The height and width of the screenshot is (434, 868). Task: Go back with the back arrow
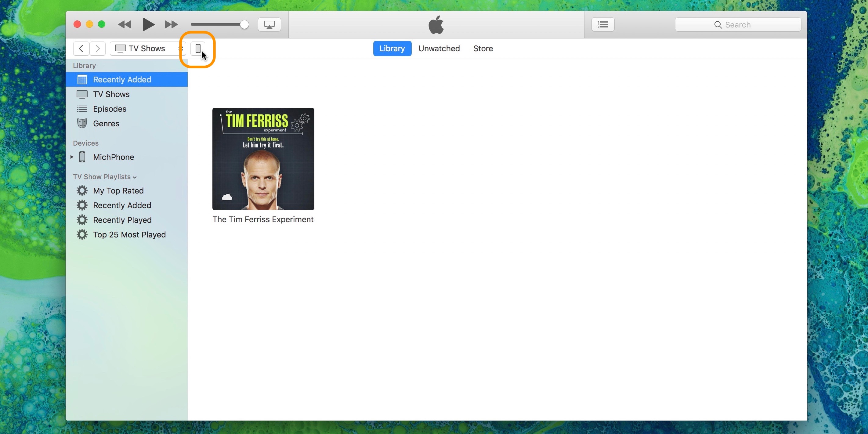click(x=81, y=49)
